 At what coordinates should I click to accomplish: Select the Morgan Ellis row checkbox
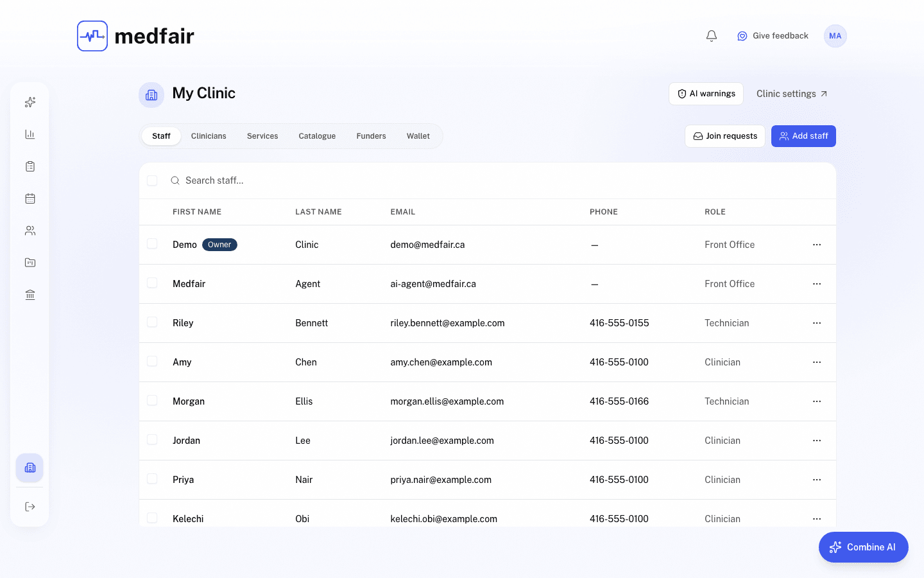(x=152, y=401)
